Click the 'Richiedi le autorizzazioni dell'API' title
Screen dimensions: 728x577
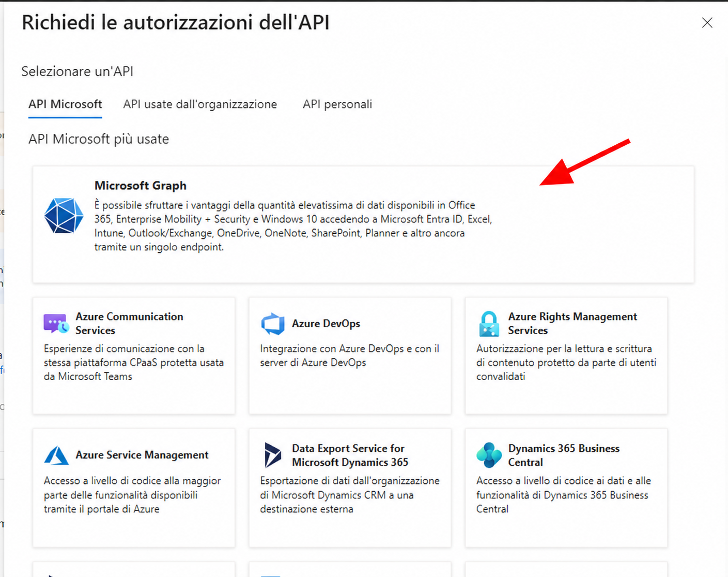pyautogui.click(x=176, y=23)
